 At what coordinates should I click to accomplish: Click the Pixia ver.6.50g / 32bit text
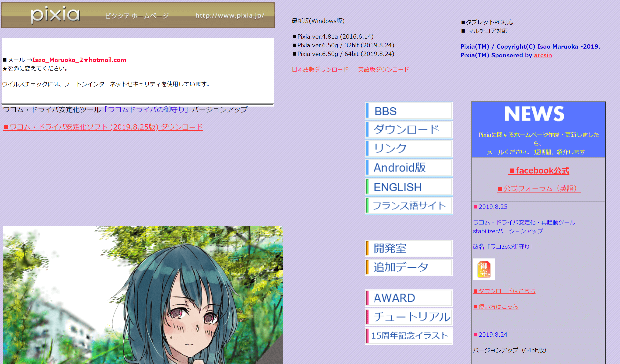point(344,45)
